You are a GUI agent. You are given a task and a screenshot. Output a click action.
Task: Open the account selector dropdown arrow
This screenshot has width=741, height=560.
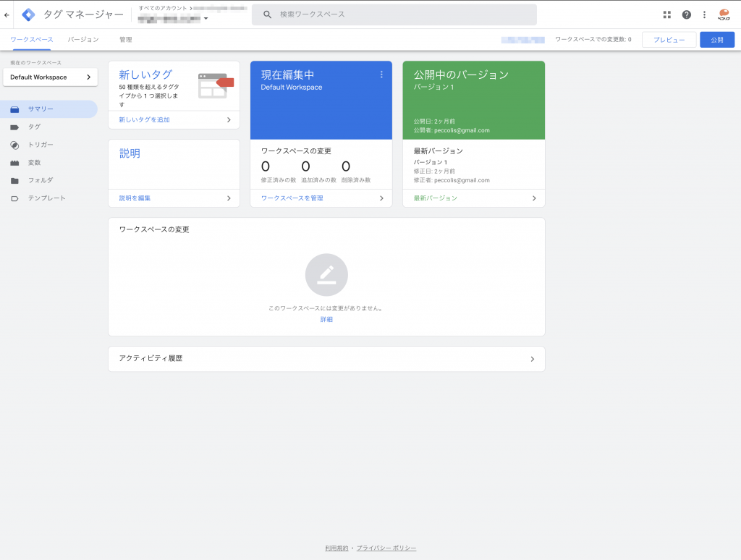pyautogui.click(x=206, y=19)
